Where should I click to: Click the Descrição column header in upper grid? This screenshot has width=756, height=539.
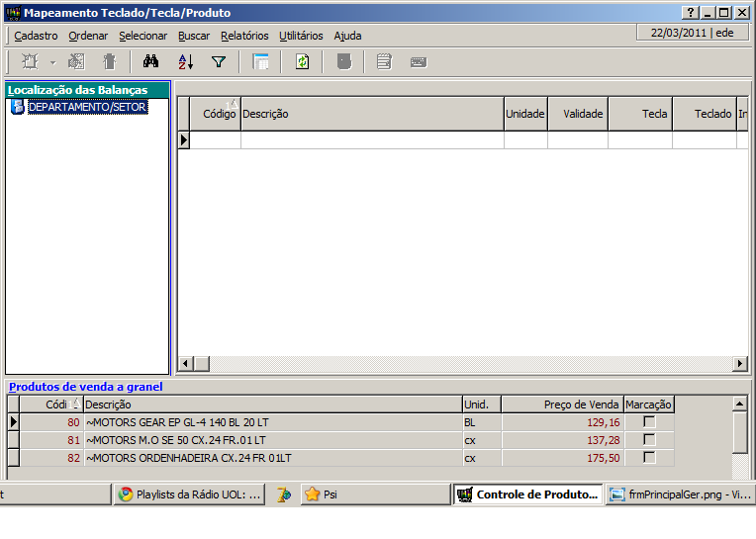[371, 114]
